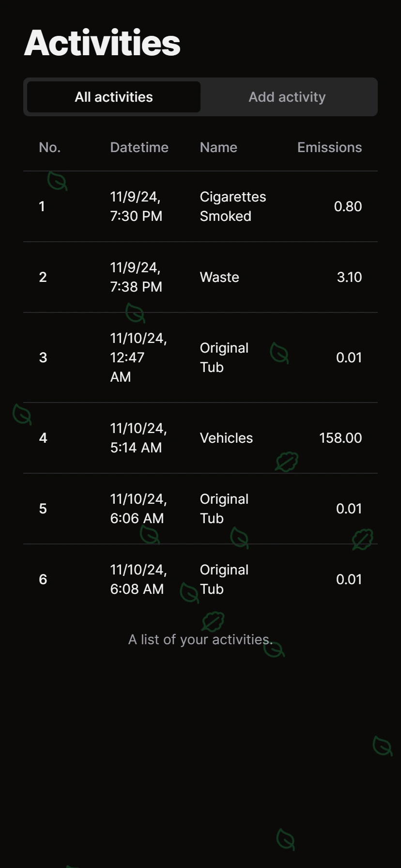
Task: Click the Vehicles activity entry
Action: (x=226, y=438)
